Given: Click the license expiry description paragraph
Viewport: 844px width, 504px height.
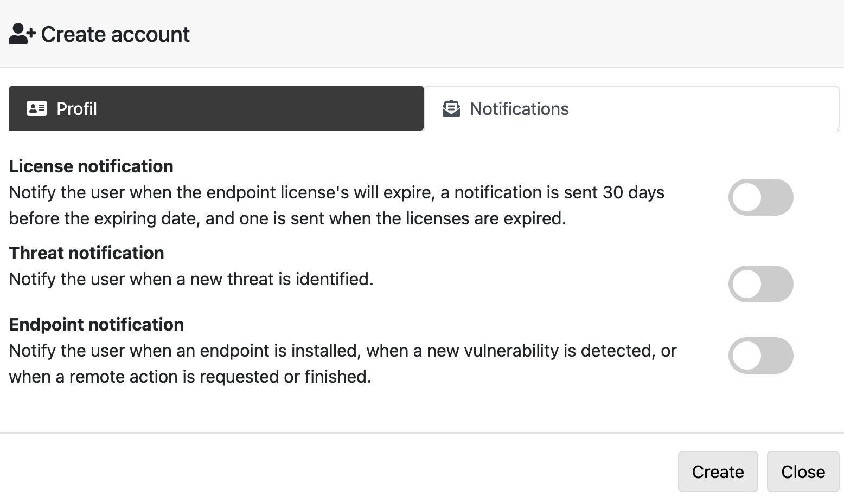Looking at the screenshot, I should coord(336,206).
